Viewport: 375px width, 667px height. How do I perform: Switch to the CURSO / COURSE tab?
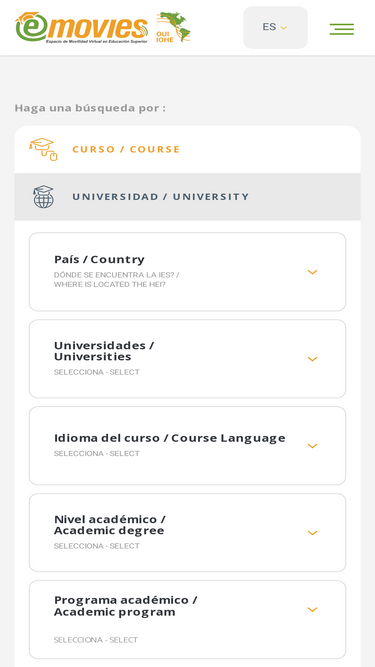pyautogui.click(x=188, y=149)
